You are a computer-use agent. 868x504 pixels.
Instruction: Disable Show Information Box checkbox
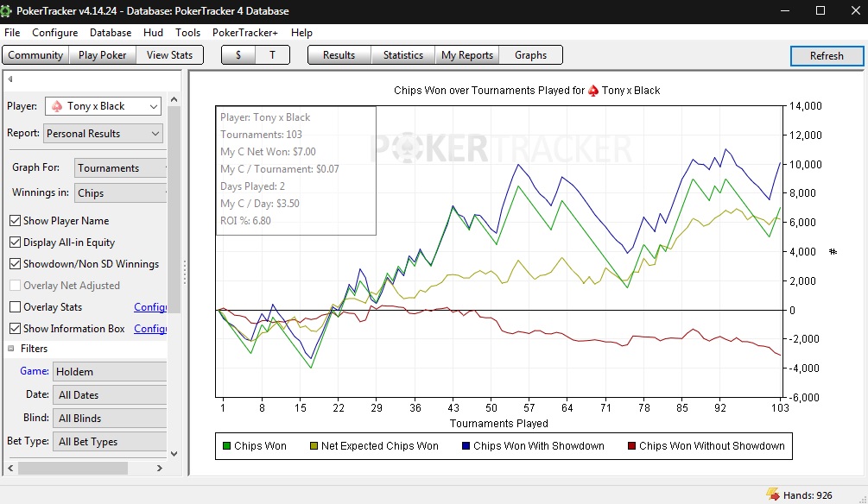(16, 329)
